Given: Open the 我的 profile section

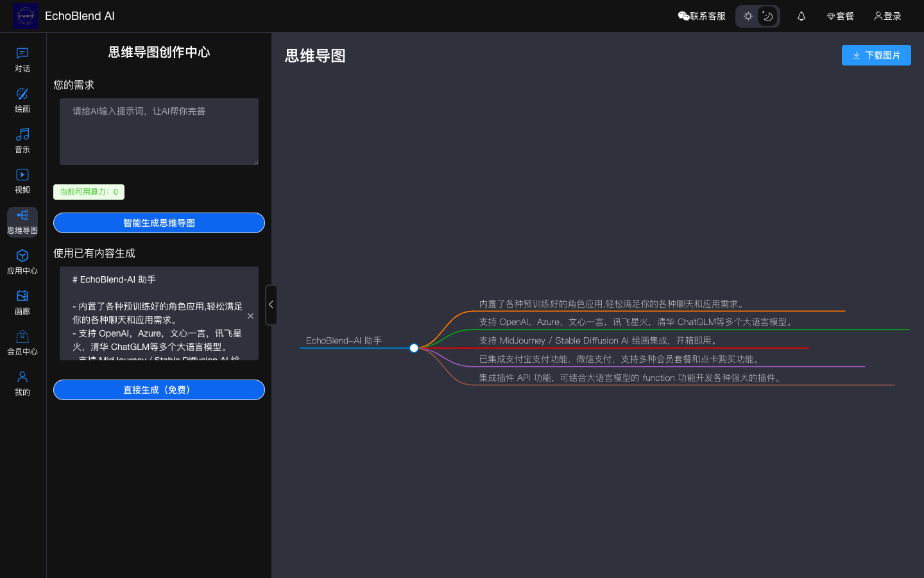Looking at the screenshot, I should point(22,383).
